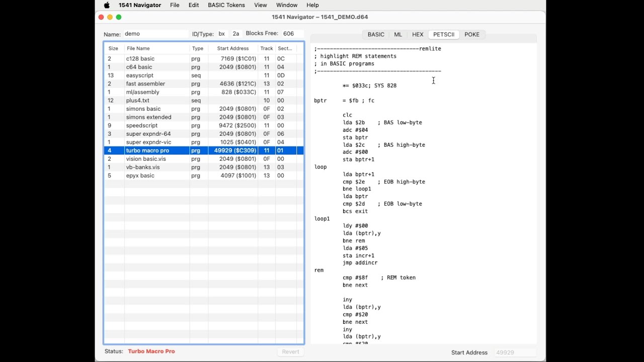Select the 'super expndr-64' file row
Screen dimensions: 644x362
[204, 134]
